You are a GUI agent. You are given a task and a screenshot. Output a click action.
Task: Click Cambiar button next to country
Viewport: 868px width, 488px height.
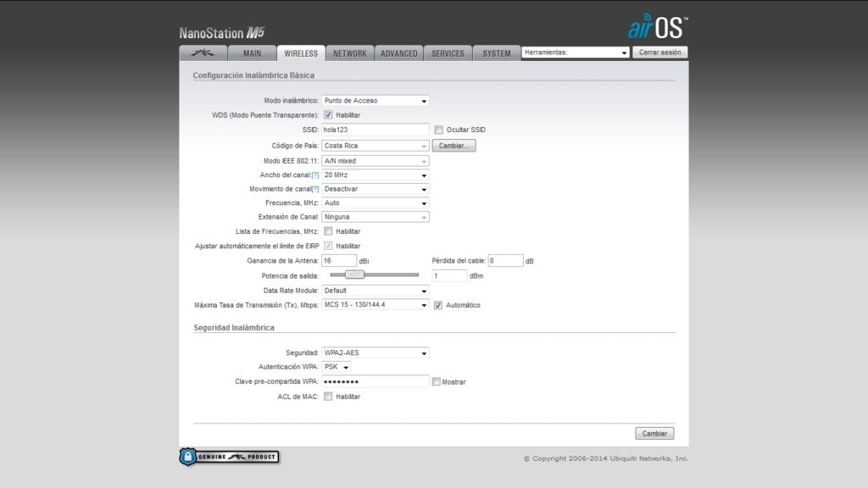(x=454, y=146)
